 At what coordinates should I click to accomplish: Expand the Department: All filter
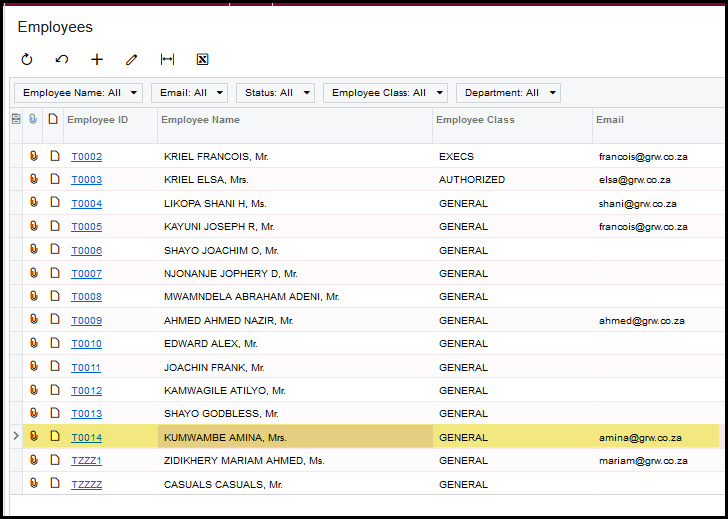tap(508, 93)
